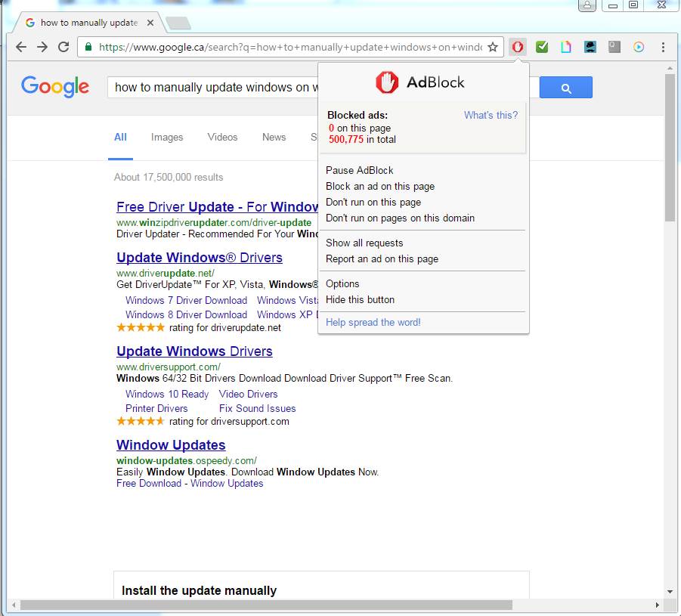Open 'Windows 7 Driver Download' sublink
This screenshot has width=681, height=616.
tap(187, 300)
